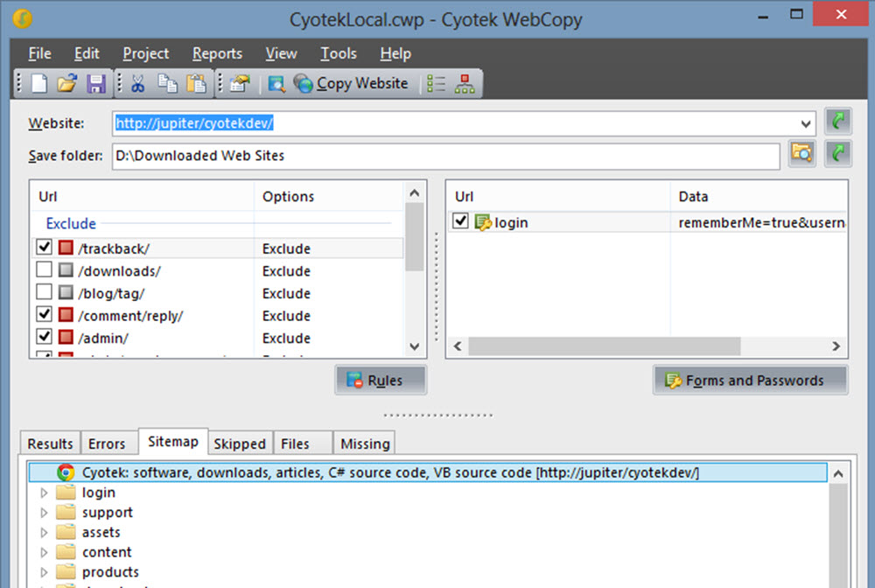Click the Rules button
The width and height of the screenshot is (875, 588).
click(x=381, y=381)
